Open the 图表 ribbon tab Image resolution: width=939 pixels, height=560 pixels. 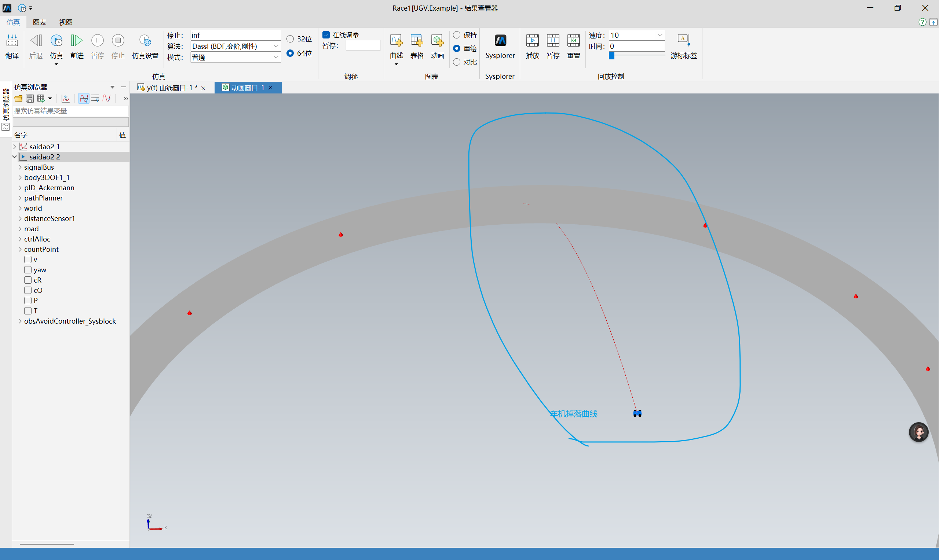(x=40, y=22)
